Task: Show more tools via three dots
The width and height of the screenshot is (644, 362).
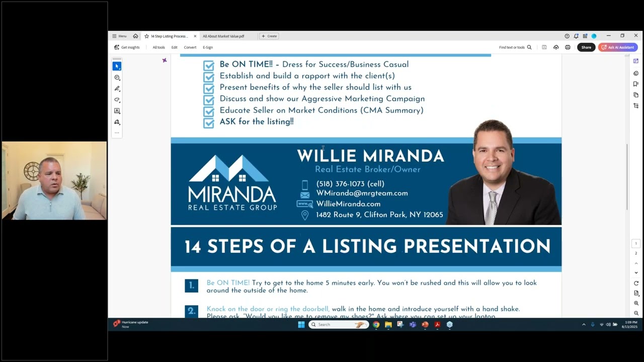Action: click(x=117, y=133)
